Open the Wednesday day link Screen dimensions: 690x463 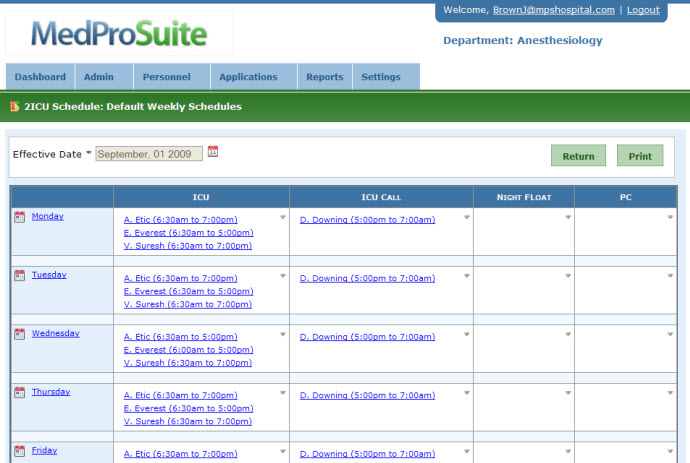point(55,333)
